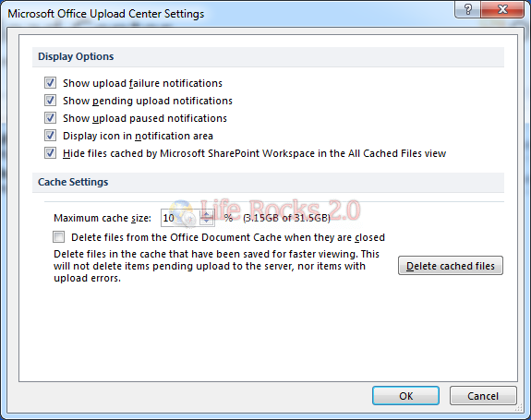Click the Cancel button

pyautogui.click(x=483, y=396)
